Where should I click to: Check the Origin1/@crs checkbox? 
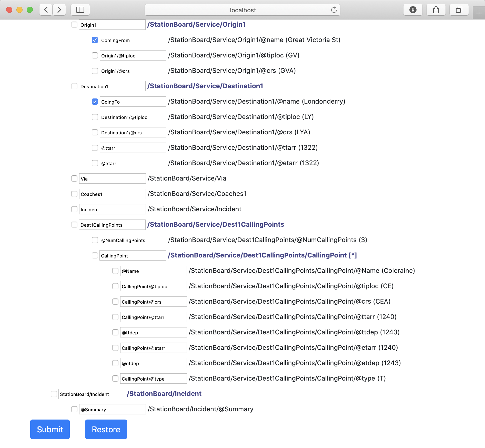pos(95,71)
